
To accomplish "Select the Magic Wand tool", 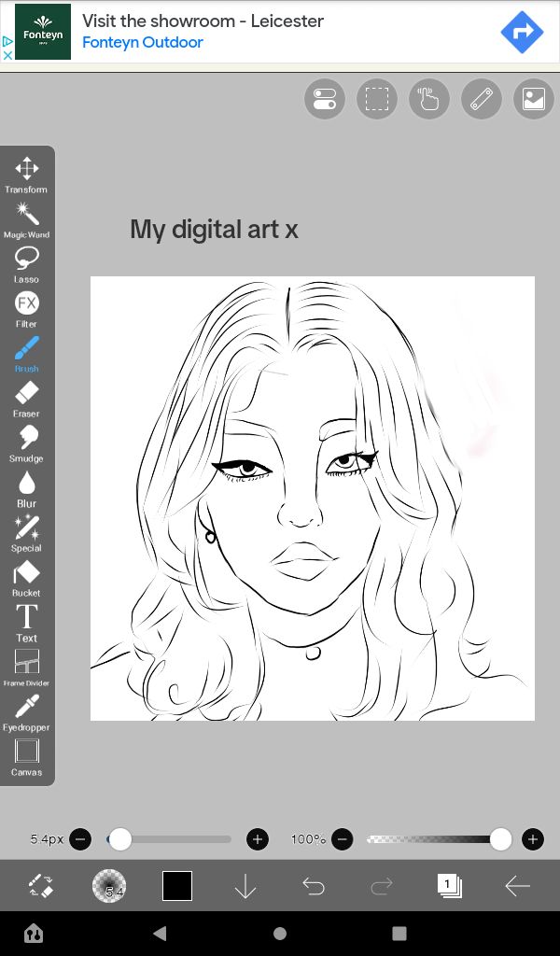I will pos(26,220).
